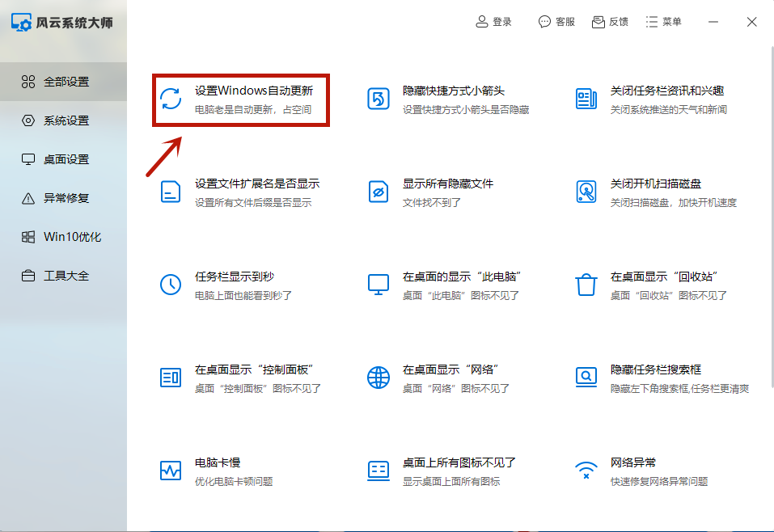Click the 控制面板 panel icon
The image size is (774, 532).
click(x=171, y=378)
